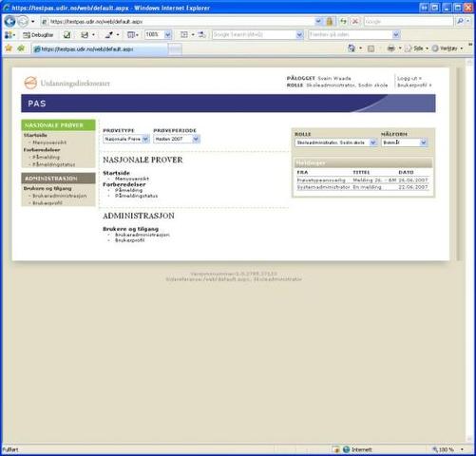Open the Debugbar toolbar button
Image resolution: width=476 pixels, height=456 pixels.
38,35
